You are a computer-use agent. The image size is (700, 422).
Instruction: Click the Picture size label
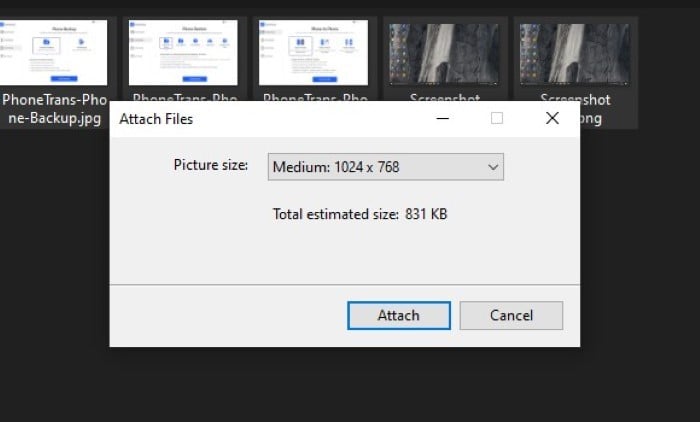pos(211,165)
